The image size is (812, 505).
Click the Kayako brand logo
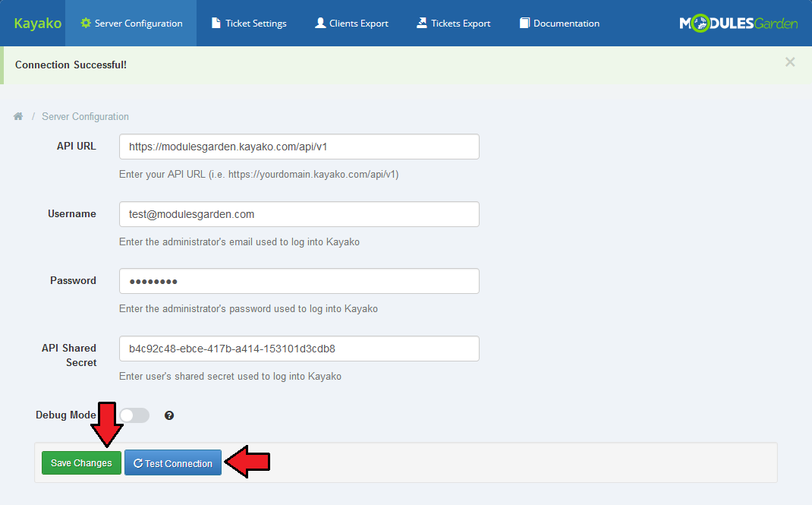click(x=38, y=24)
